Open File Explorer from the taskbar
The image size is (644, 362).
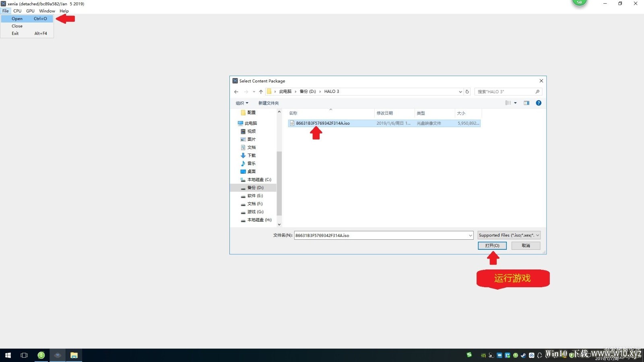(x=74, y=355)
